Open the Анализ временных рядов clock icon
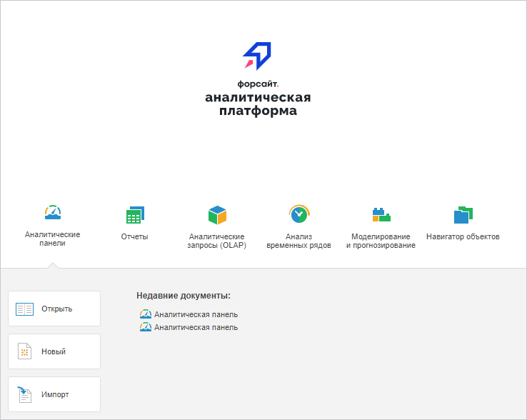Screen dimensions: 527x420 (x=299, y=214)
